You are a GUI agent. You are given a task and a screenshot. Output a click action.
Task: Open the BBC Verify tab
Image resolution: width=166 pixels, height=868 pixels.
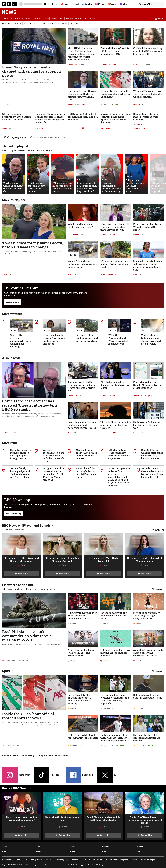click(80, 19)
